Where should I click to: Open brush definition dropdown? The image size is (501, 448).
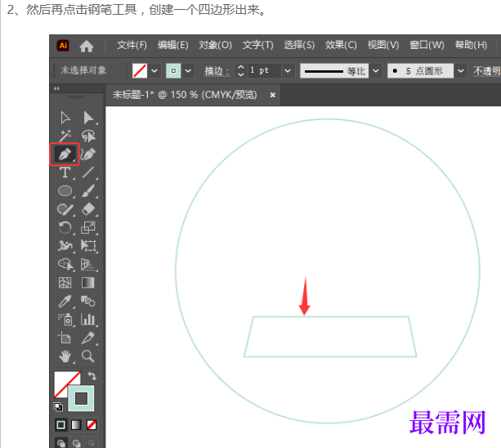(x=460, y=70)
